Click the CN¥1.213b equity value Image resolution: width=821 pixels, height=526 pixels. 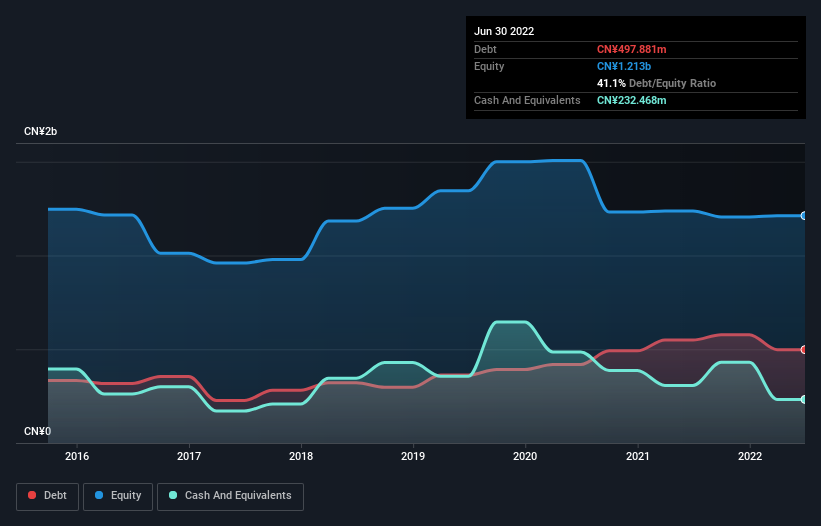tap(624, 66)
